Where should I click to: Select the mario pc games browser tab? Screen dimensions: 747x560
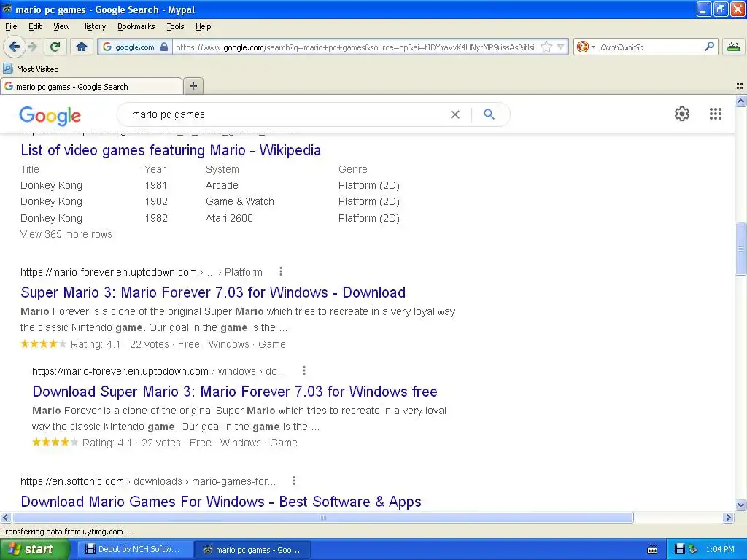click(91, 87)
